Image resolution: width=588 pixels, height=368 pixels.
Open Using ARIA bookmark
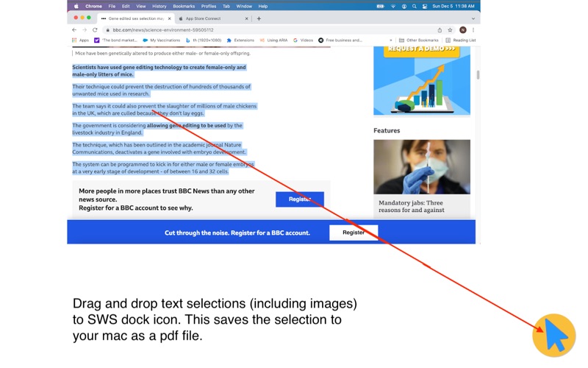point(273,40)
